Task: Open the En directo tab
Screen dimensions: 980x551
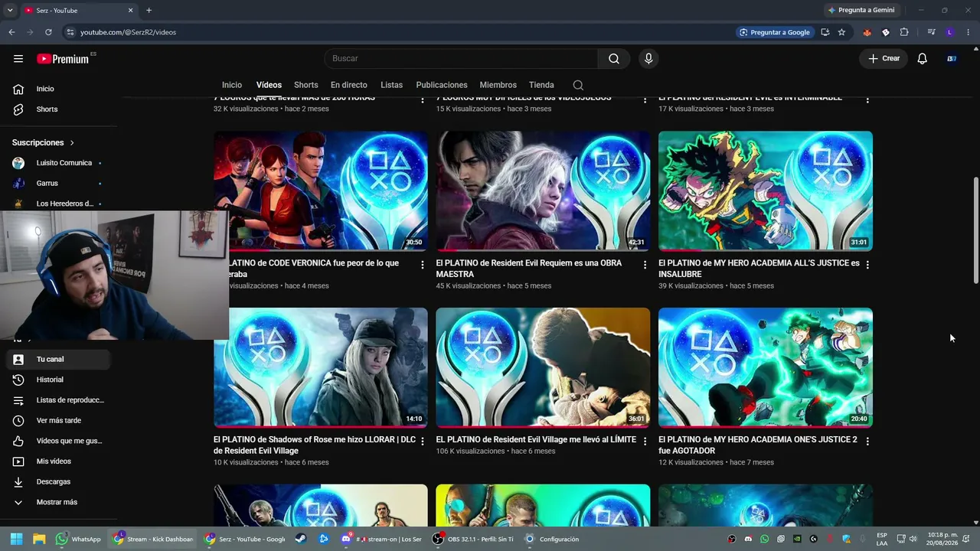Action: [x=349, y=85]
